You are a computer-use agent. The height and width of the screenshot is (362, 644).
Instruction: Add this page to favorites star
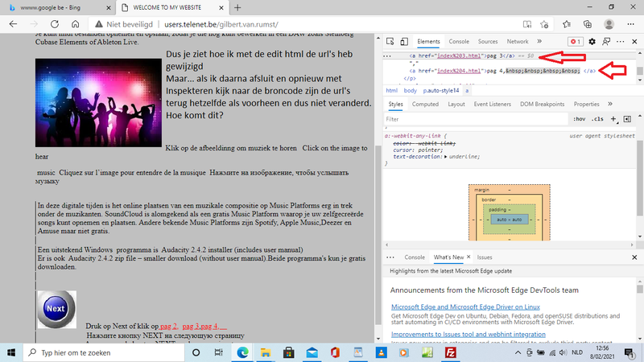(545, 24)
